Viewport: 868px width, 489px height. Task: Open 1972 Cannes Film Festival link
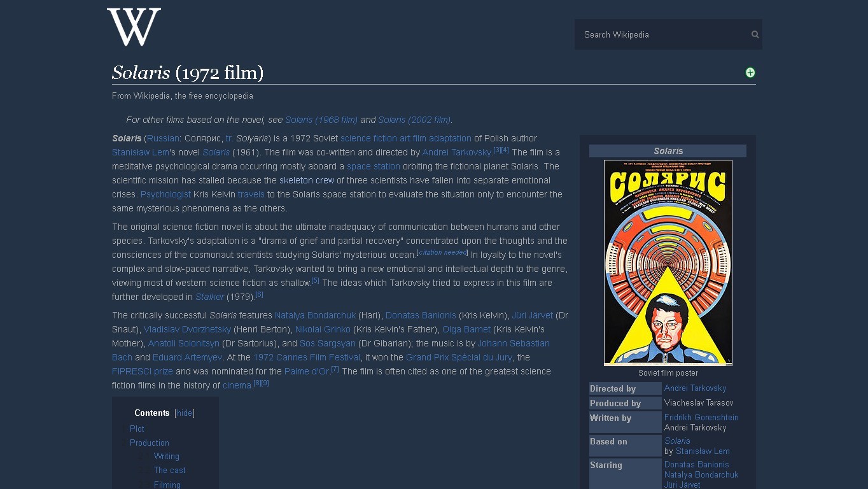click(x=307, y=357)
